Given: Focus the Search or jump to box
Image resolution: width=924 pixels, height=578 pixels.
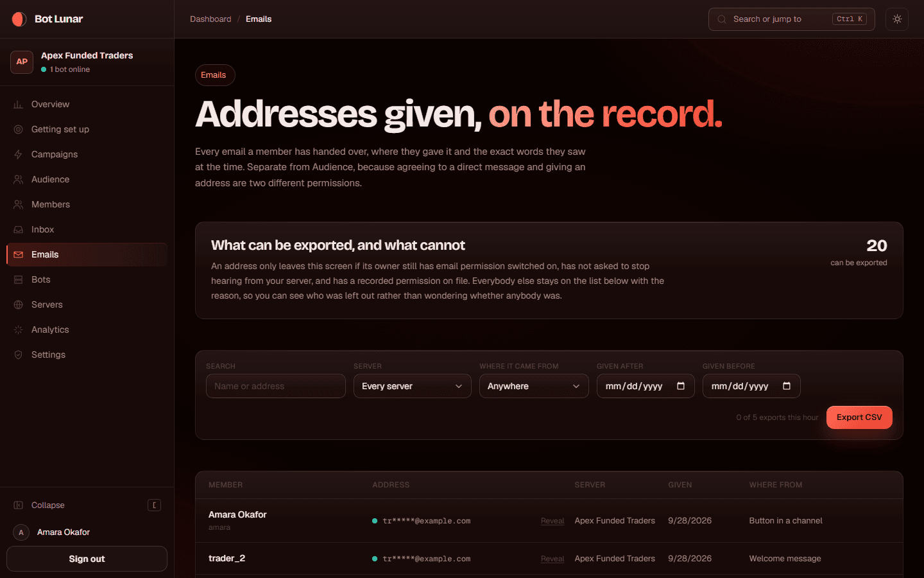Looking at the screenshot, I should [x=792, y=19].
